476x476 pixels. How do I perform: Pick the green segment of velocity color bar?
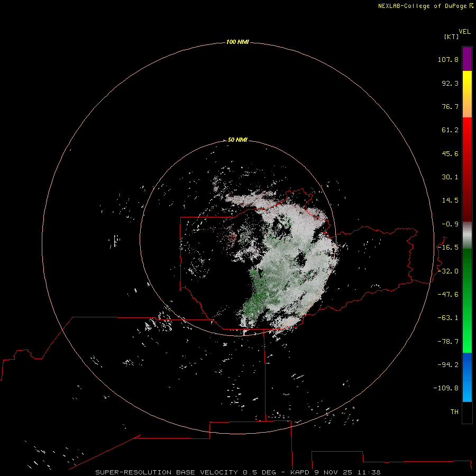pyautogui.click(x=467, y=300)
